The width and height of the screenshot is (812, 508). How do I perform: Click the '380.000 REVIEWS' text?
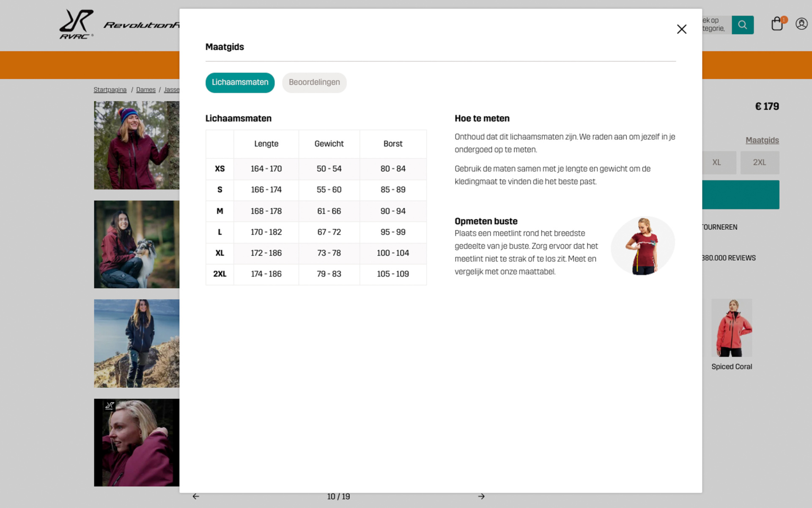[x=729, y=258]
